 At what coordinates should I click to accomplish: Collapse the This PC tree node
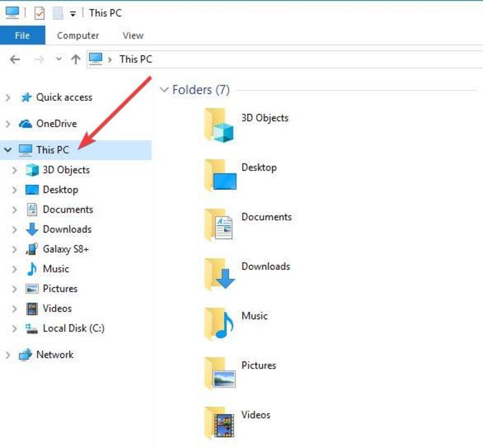pos(8,150)
